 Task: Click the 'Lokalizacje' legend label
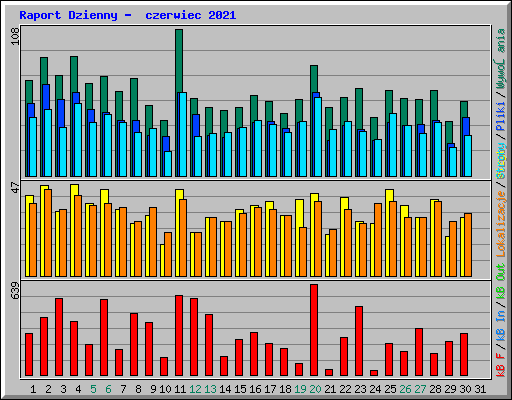(x=500, y=224)
